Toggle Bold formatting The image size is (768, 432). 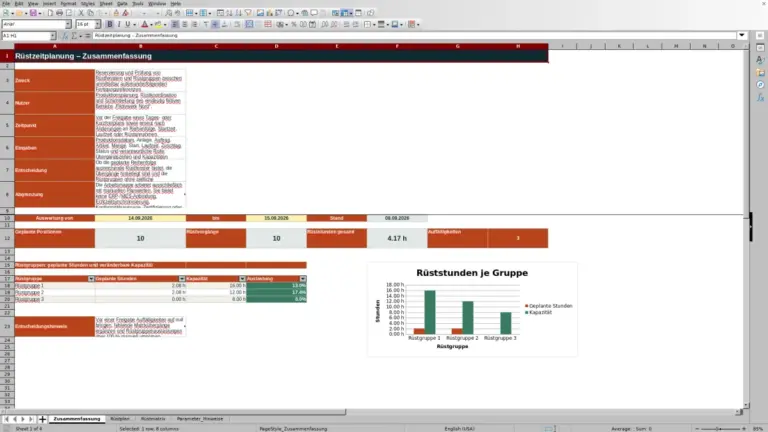click(110, 24)
